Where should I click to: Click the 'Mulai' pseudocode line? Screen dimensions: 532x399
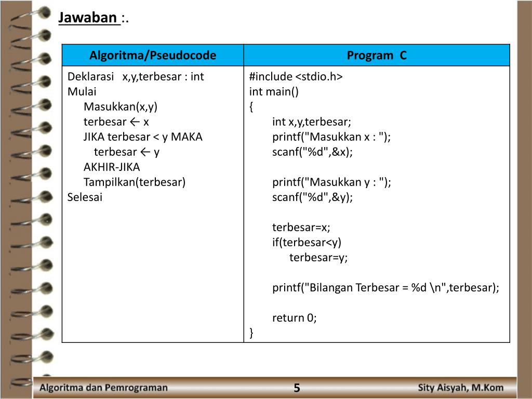[82, 91]
